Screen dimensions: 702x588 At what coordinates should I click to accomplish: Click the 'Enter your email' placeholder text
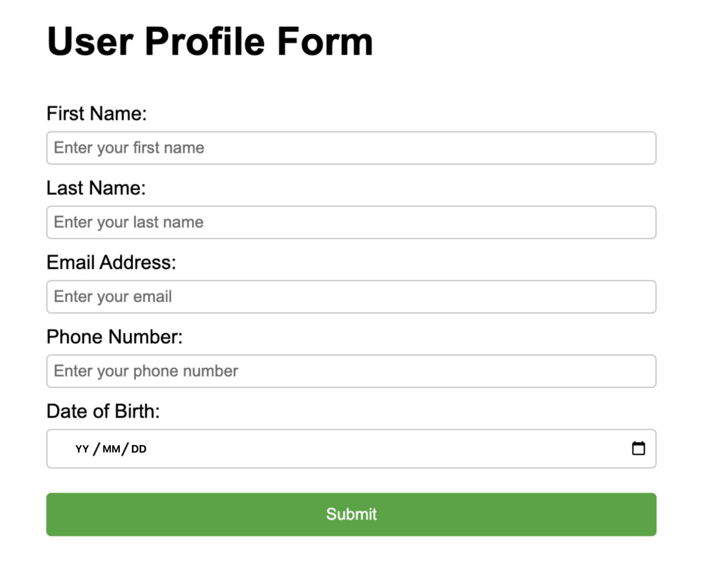click(112, 297)
